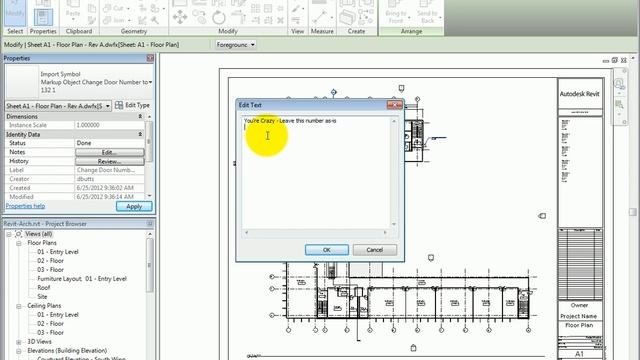Collapse the Identity Data property group
Viewport: 640px width, 360px height.
point(140,134)
